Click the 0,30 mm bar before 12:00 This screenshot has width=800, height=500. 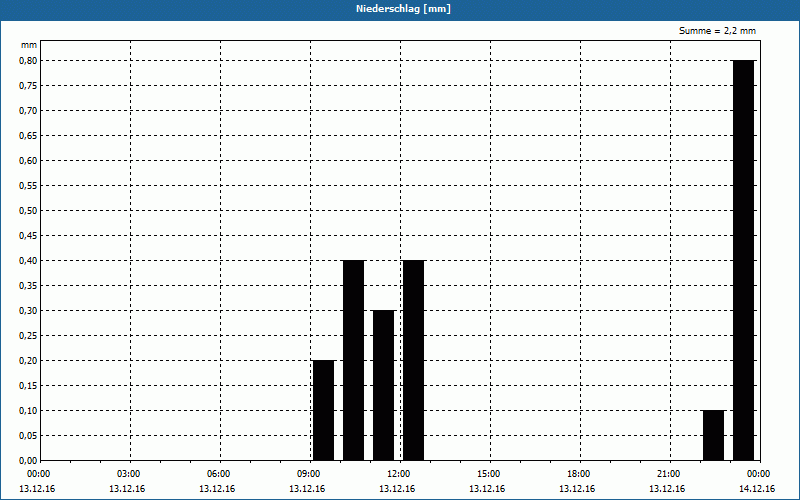(384, 385)
